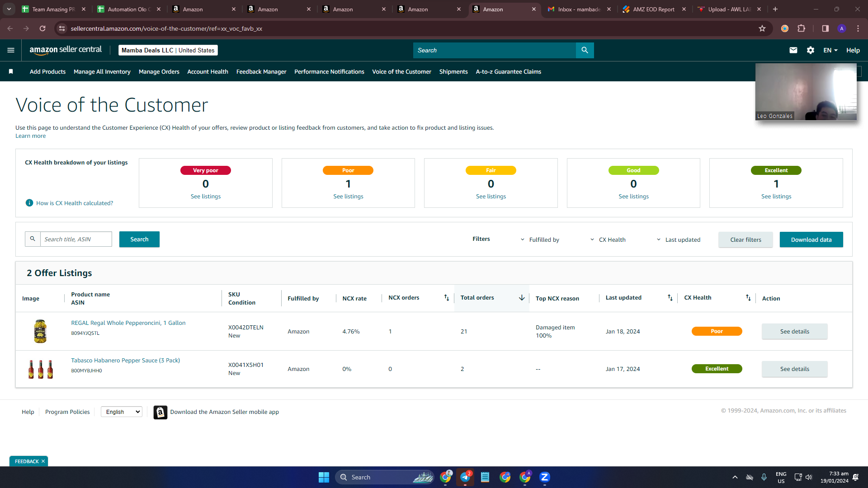
Task: Open the Seller Central settings gear
Action: click(x=811, y=50)
